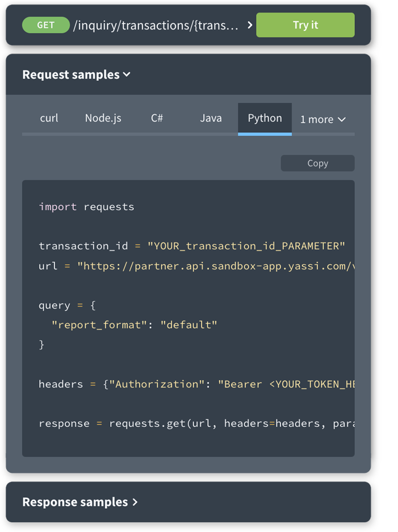Select the Python tab

coord(265,118)
